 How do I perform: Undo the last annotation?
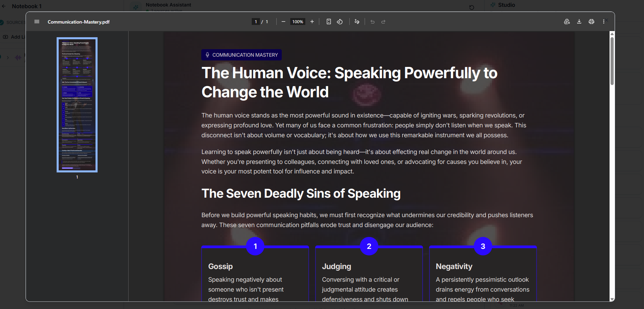372,22
